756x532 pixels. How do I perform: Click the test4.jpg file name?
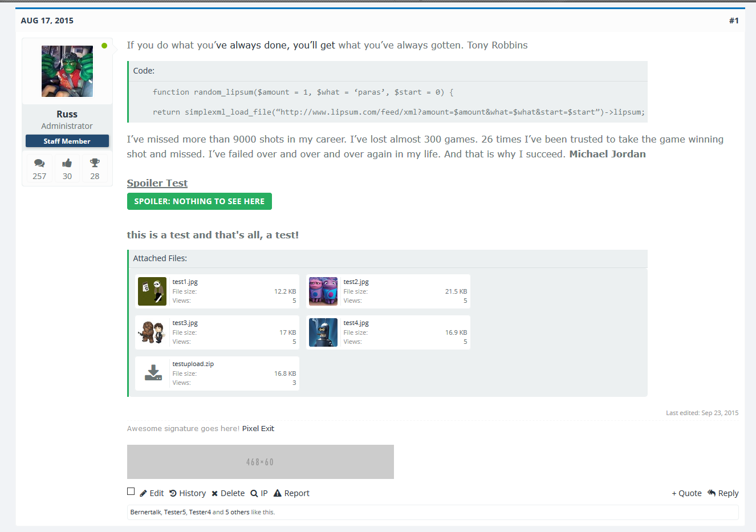(356, 323)
